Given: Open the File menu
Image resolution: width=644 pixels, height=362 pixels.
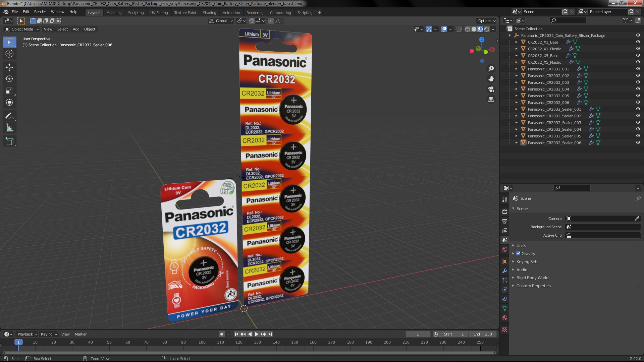Looking at the screenshot, I should [15, 12].
